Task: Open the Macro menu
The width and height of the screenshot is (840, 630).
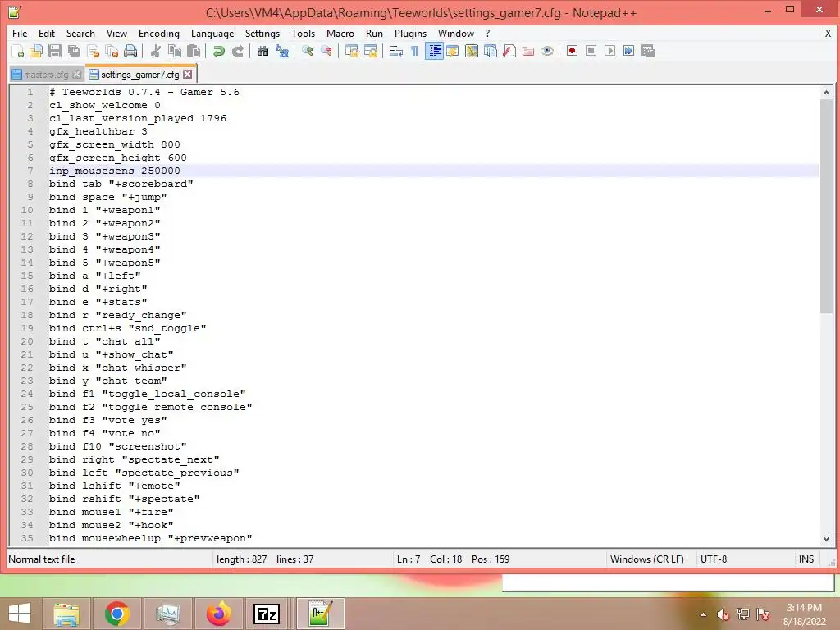Action: (340, 33)
